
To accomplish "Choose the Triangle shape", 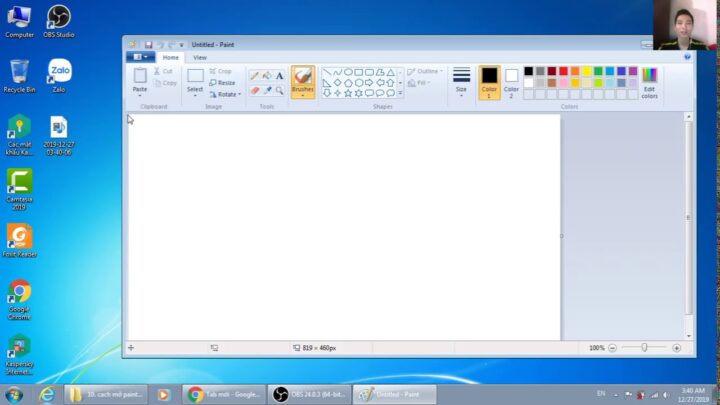I will [x=390, y=73].
